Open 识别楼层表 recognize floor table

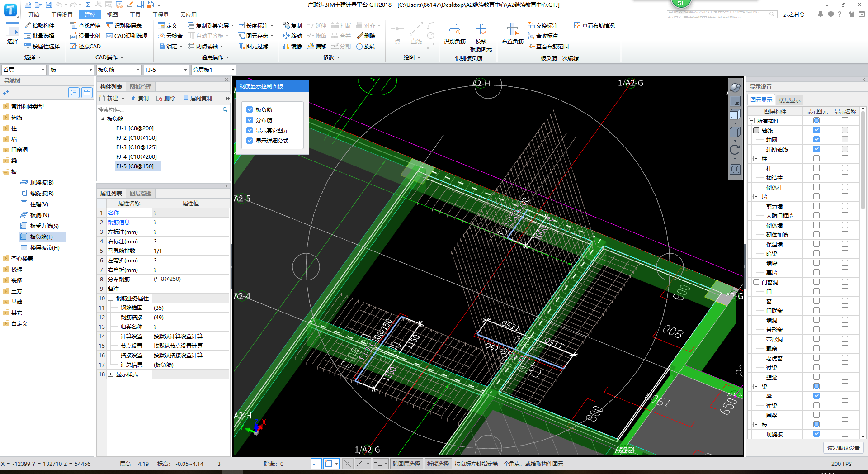[x=124, y=25]
